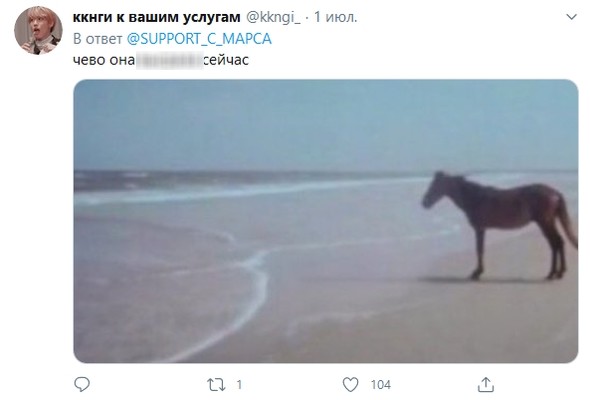This screenshot has height=400, width=590.
Task: Open the tweet timestamp 1 июл.
Action: tap(335, 17)
